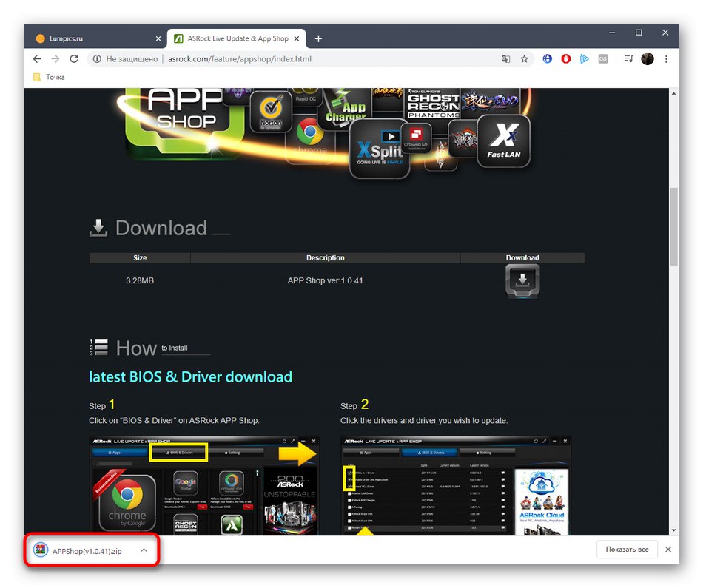Select the ASRock Live Update & App Shop tab
703x588 pixels.
tap(237, 38)
